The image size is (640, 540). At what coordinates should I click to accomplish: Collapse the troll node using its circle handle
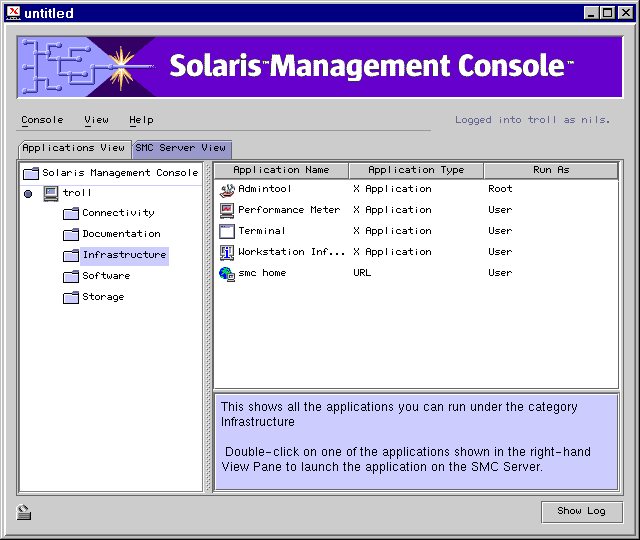[28, 194]
